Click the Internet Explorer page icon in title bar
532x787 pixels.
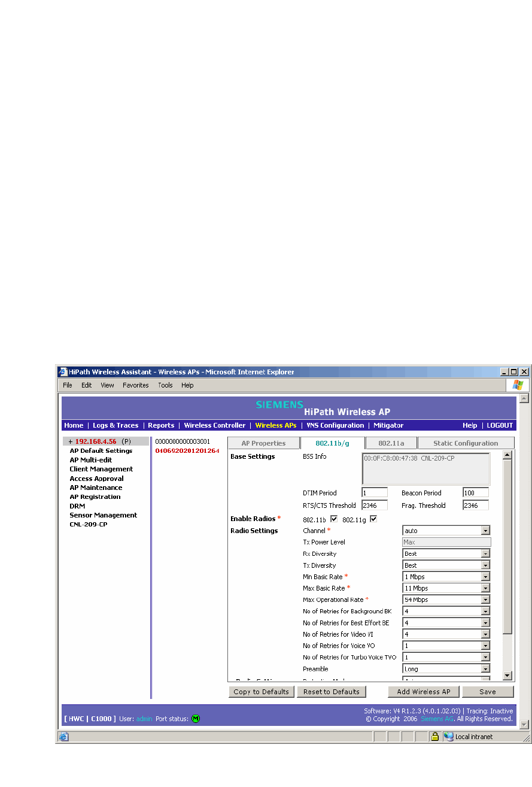(x=63, y=372)
